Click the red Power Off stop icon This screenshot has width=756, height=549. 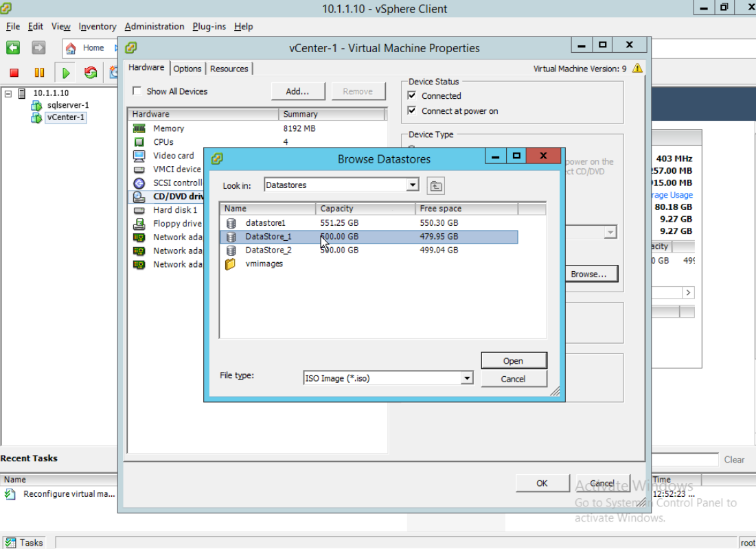[x=14, y=73]
